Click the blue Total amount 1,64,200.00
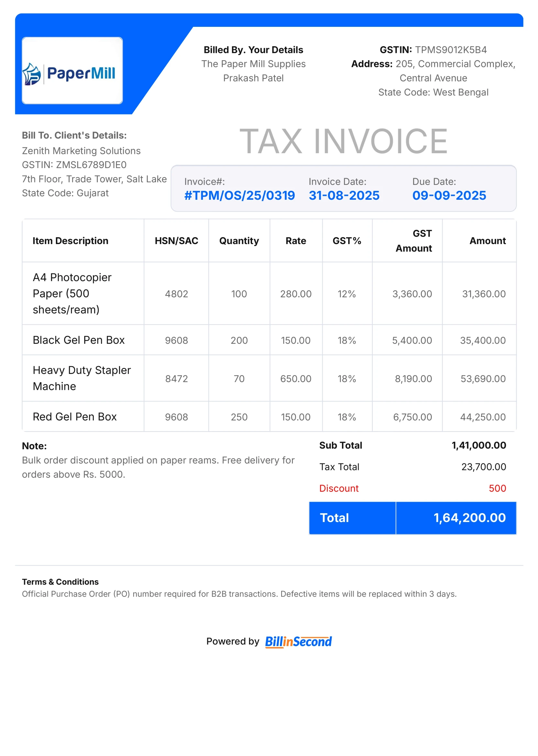This screenshot has height=756, width=538. (x=469, y=518)
